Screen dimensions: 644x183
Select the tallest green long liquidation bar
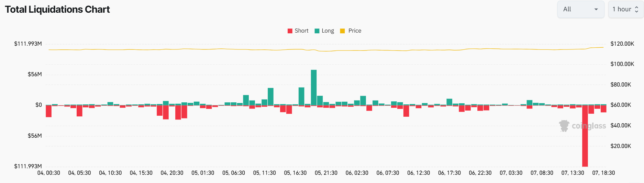[314, 88]
